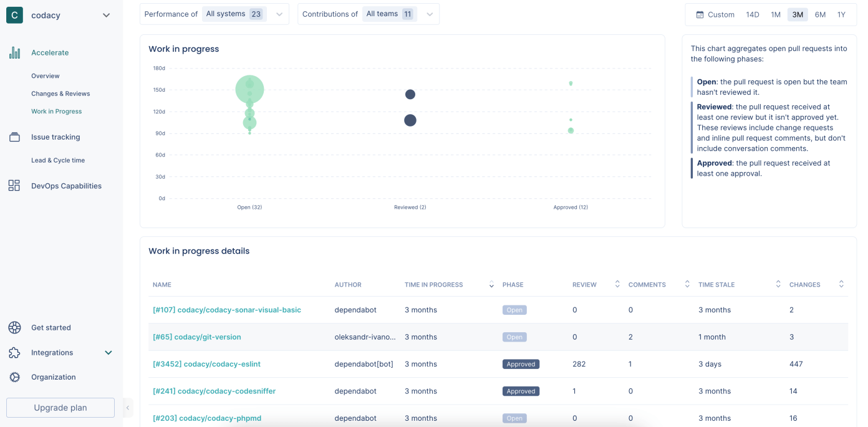Select the 14D time range
Screen dimensions: 868x427
753,15
